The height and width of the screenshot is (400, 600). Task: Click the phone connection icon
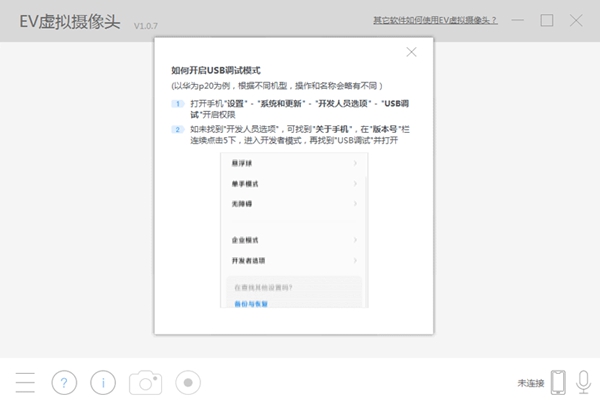557,382
